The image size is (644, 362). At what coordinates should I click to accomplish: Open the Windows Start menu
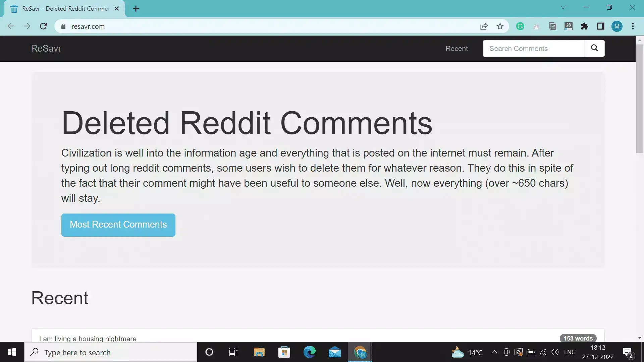tap(12, 352)
